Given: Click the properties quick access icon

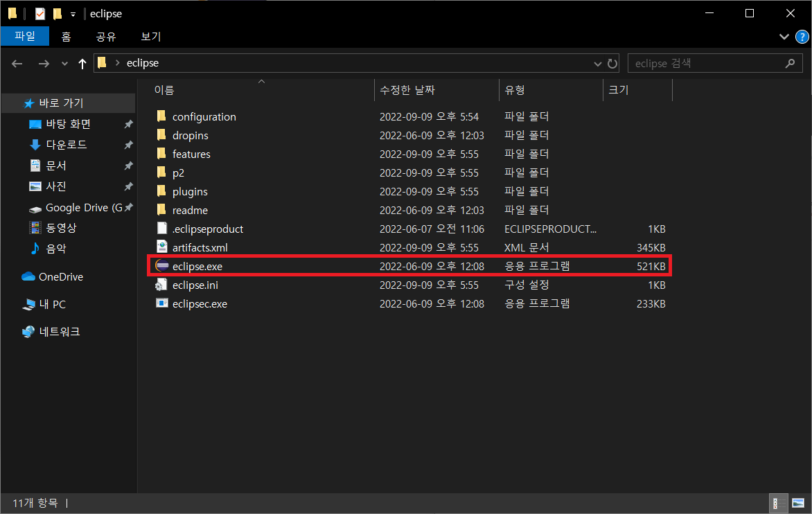Looking at the screenshot, I should tap(40, 13).
